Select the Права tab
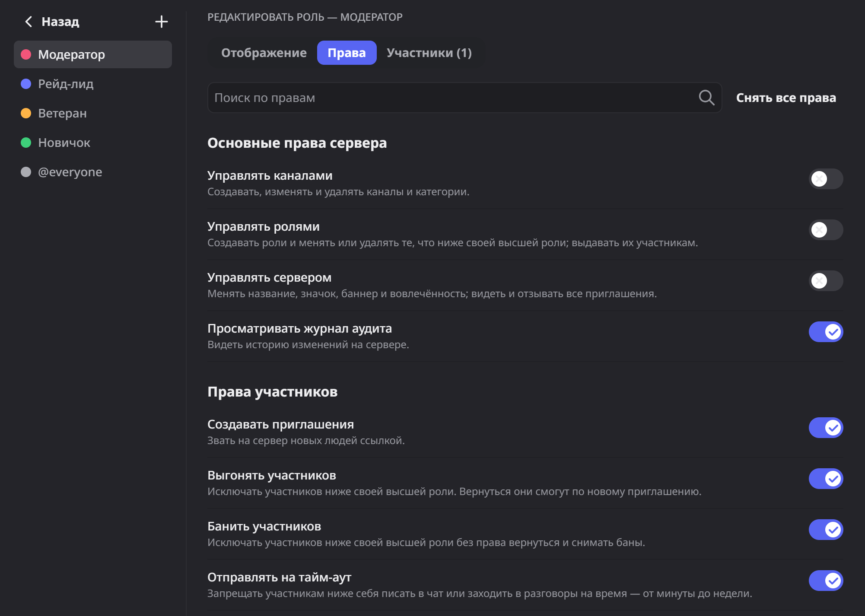Image resolution: width=865 pixels, height=616 pixels. point(347,53)
